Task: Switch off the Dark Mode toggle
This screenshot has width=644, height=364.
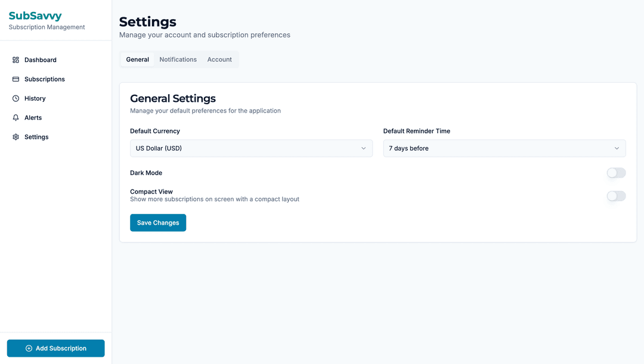Action: (x=616, y=173)
